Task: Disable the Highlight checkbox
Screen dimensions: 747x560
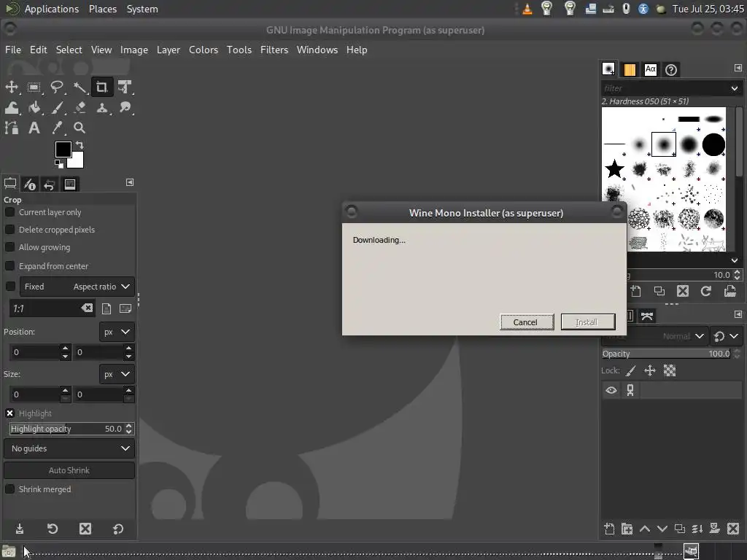Action: 9,413
